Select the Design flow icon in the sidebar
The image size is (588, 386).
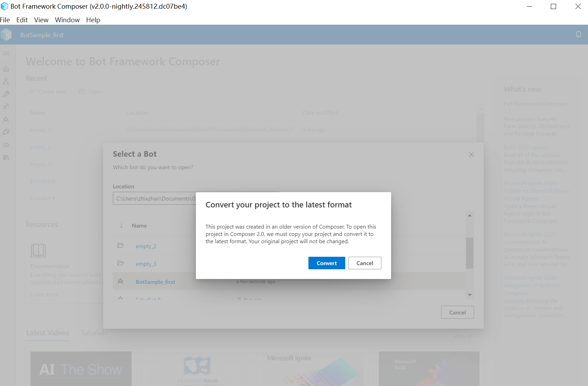pyautogui.click(x=6, y=81)
